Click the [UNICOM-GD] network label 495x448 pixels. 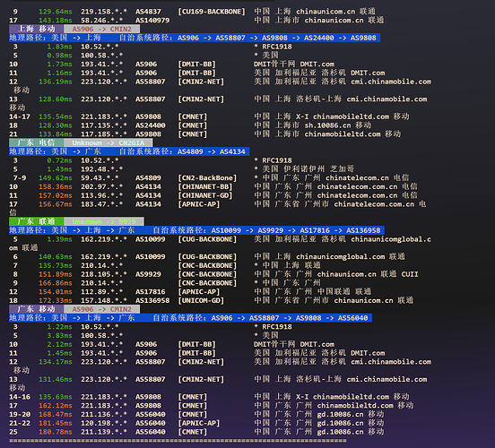pos(201,300)
